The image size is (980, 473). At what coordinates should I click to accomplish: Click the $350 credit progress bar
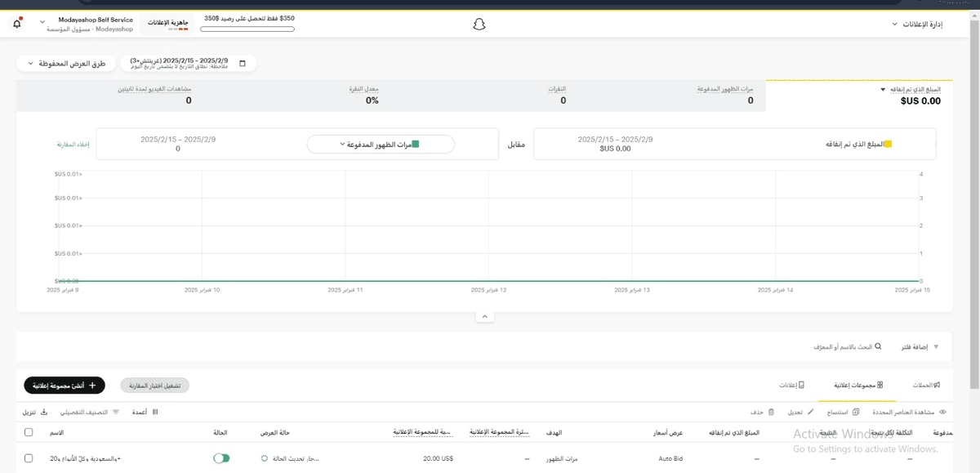click(247, 29)
